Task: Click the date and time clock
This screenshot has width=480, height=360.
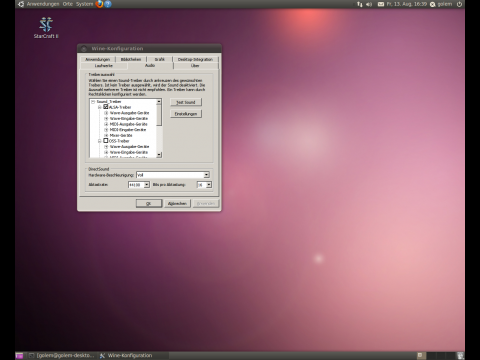Action: pyautogui.click(x=406, y=4)
